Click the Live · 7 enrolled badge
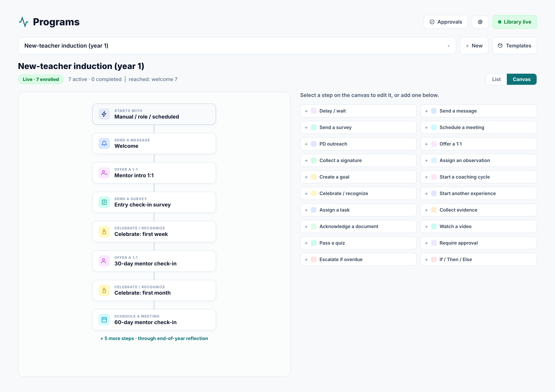The image size is (555, 392). [41, 79]
